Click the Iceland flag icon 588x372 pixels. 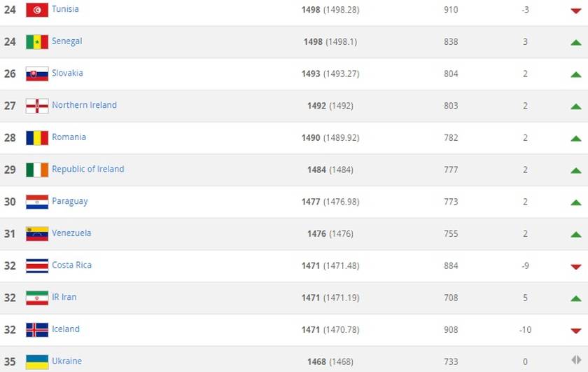point(37,330)
